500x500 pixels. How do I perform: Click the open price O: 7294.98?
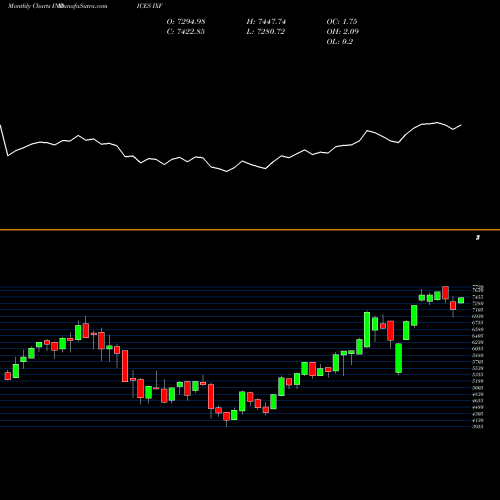pyautogui.click(x=186, y=22)
